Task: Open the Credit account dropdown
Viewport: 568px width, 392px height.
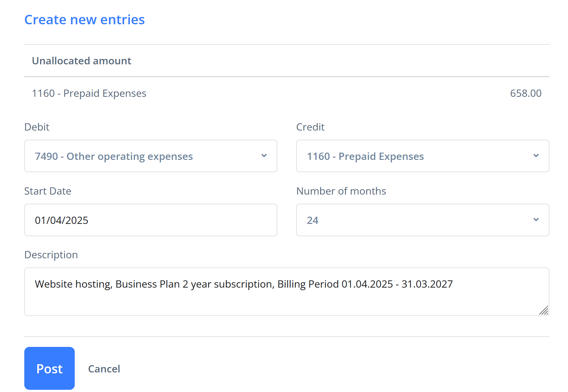Action: pos(423,156)
